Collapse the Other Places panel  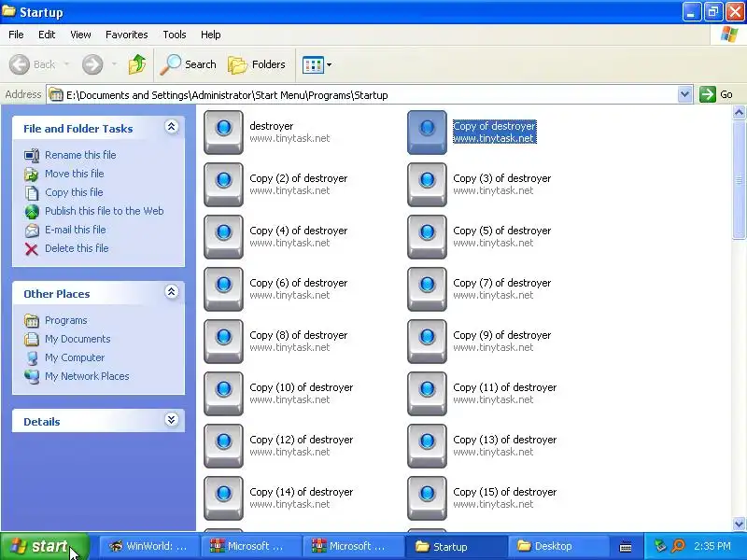click(172, 292)
